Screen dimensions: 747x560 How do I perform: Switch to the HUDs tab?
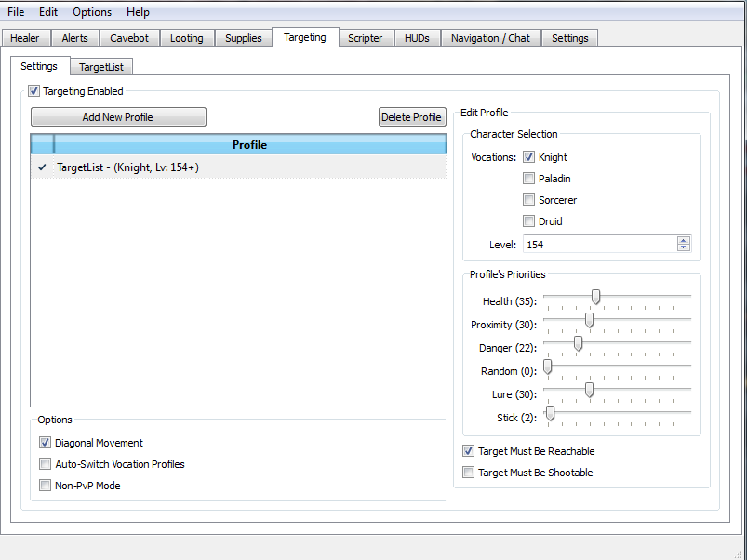pyautogui.click(x=417, y=38)
